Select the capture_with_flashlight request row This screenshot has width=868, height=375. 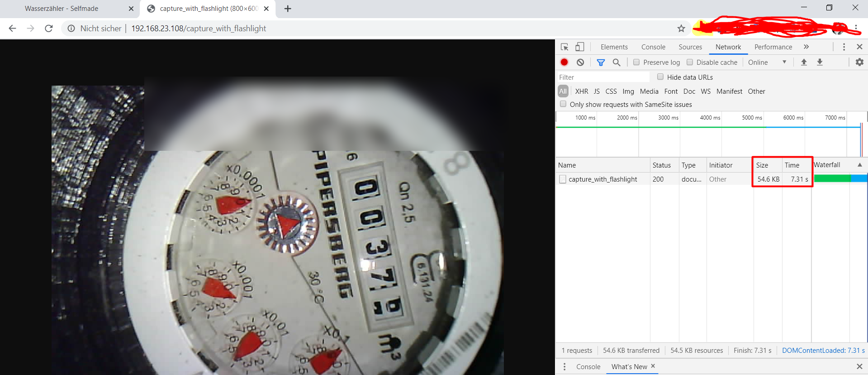(711, 179)
